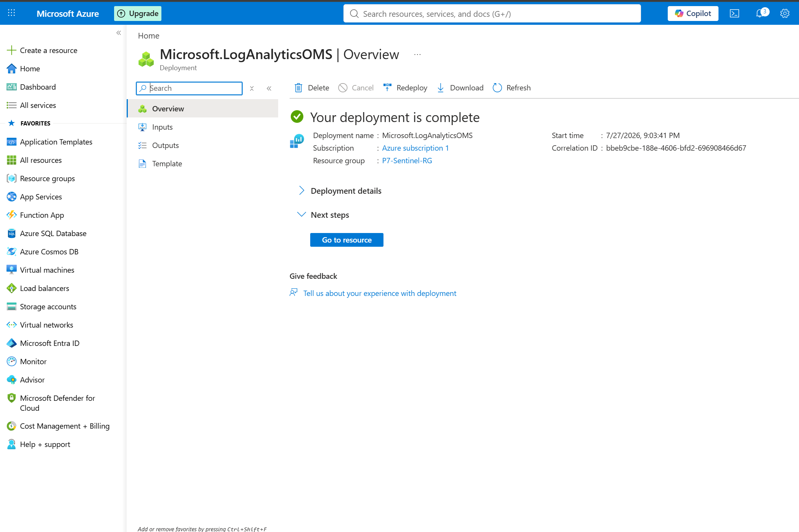Expand the Deployment details section

click(x=340, y=191)
